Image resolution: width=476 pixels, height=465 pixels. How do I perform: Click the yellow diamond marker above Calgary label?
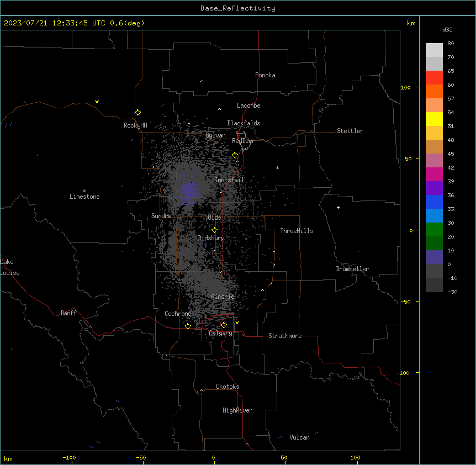(x=224, y=325)
